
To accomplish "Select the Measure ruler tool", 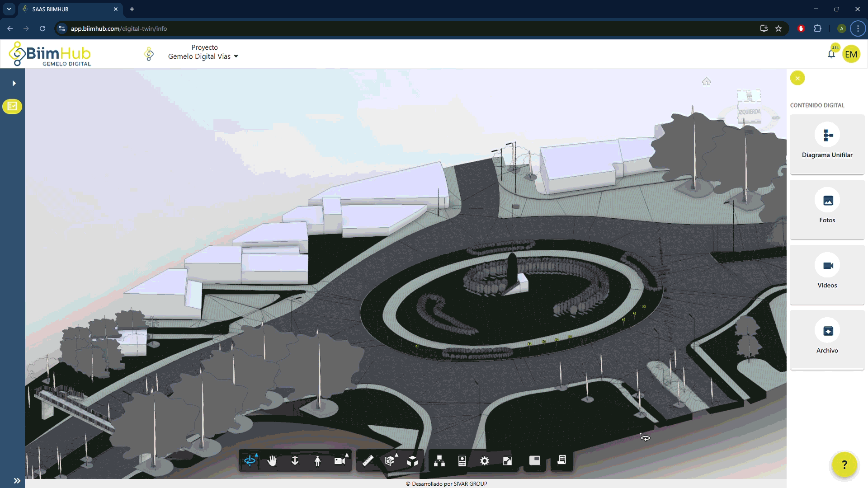I will (368, 460).
